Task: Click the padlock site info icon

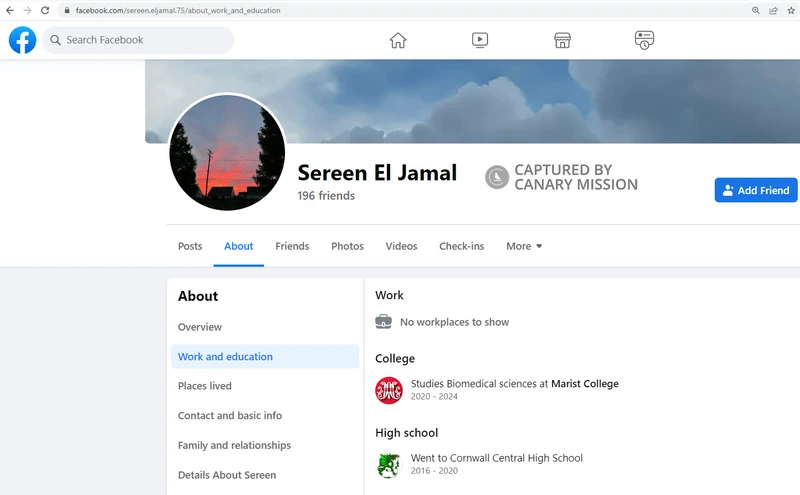Action: [x=67, y=10]
